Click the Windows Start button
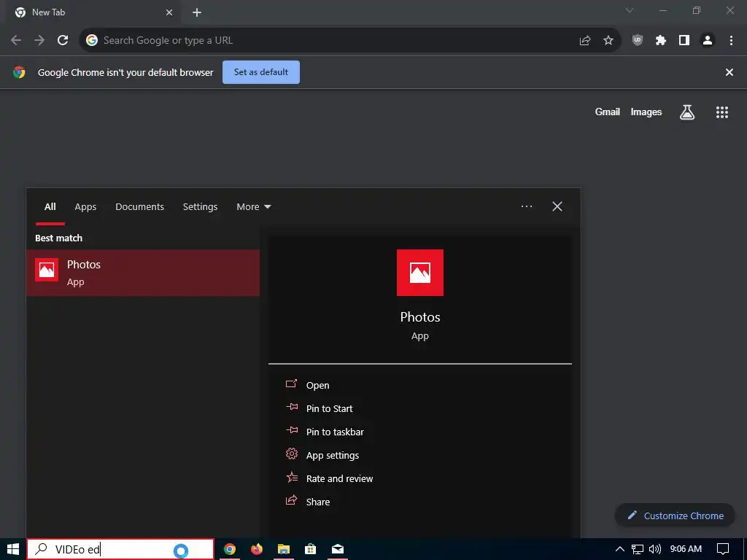Screen dimensions: 747x560 pos(13,549)
